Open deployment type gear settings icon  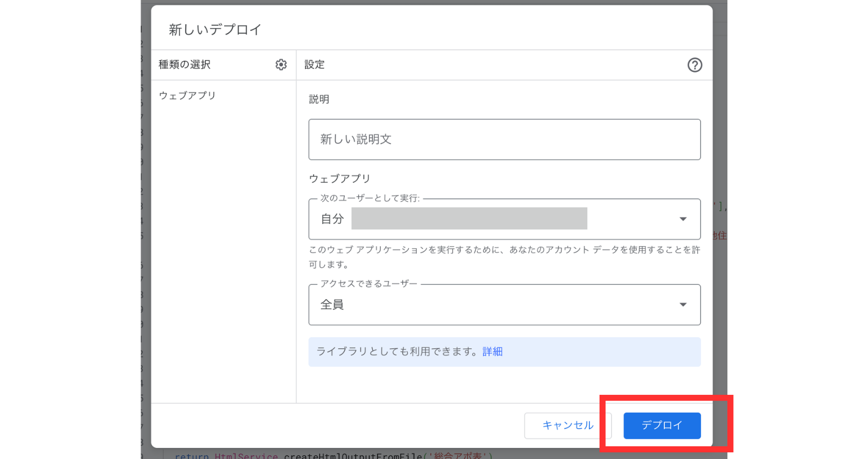pos(281,65)
